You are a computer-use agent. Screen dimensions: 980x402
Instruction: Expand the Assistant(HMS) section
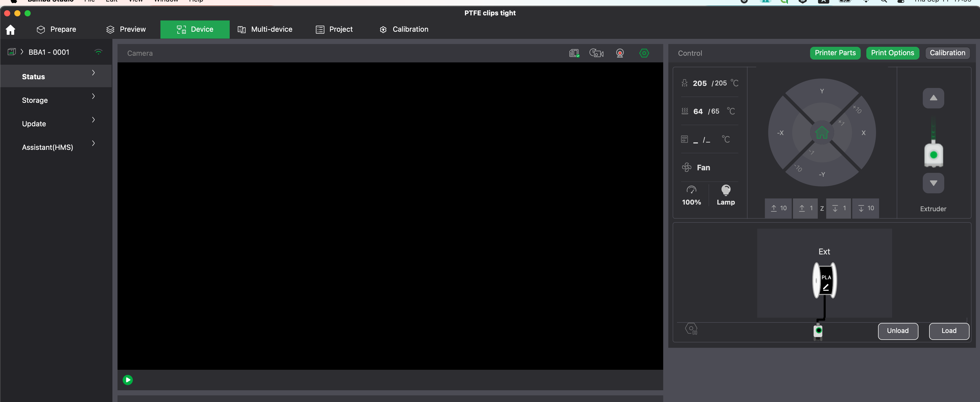click(55, 147)
